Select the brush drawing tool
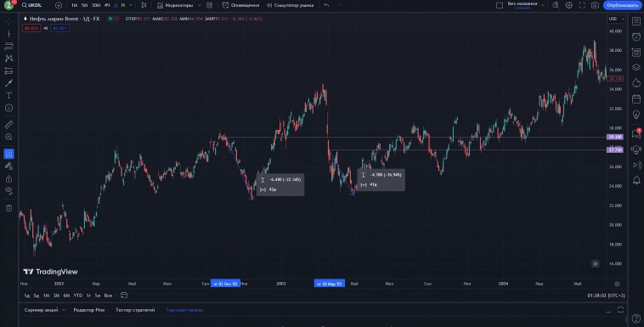Screen dimensions: 644x327 [x=8, y=83]
